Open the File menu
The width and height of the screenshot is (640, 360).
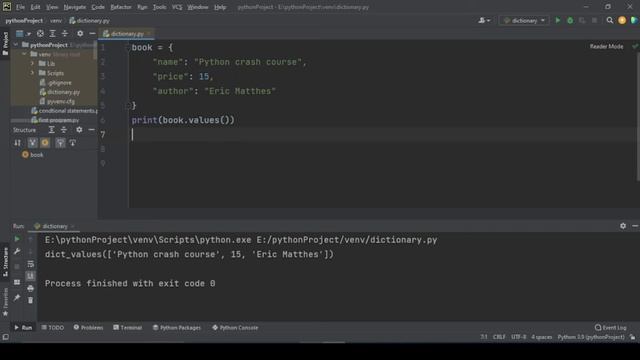click(20, 7)
